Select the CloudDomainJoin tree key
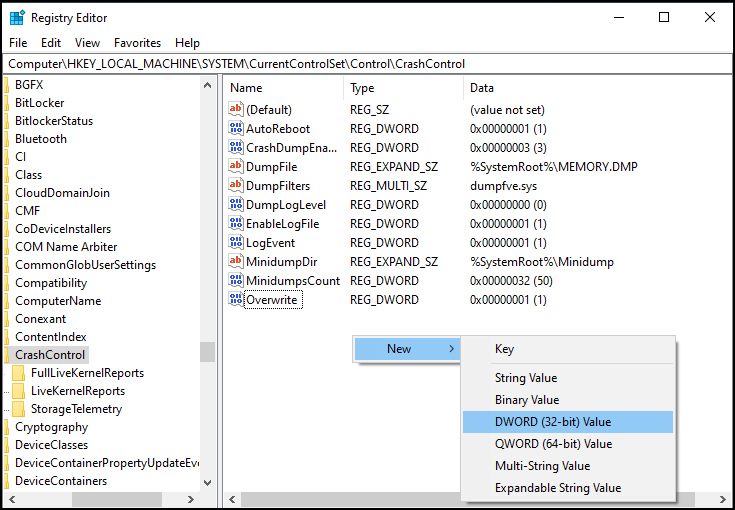This screenshot has width=735, height=510. tap(62, 193)
